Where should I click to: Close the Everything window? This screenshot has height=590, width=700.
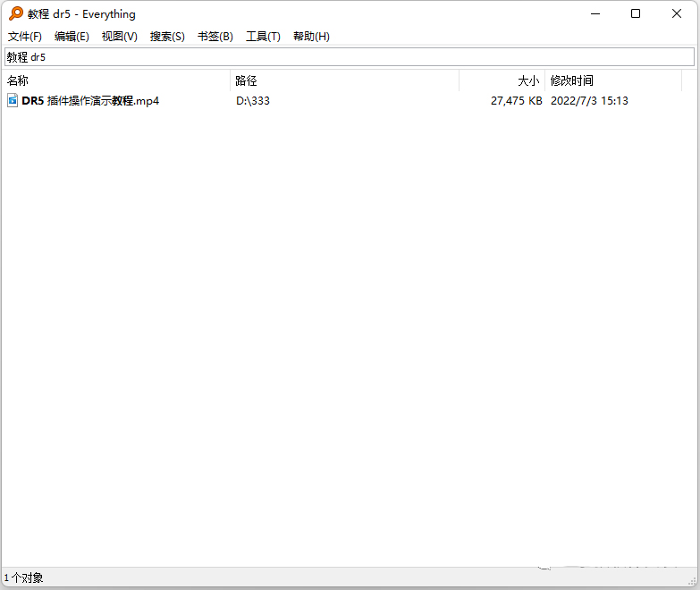pyautogui.click(x=677, y=13)
